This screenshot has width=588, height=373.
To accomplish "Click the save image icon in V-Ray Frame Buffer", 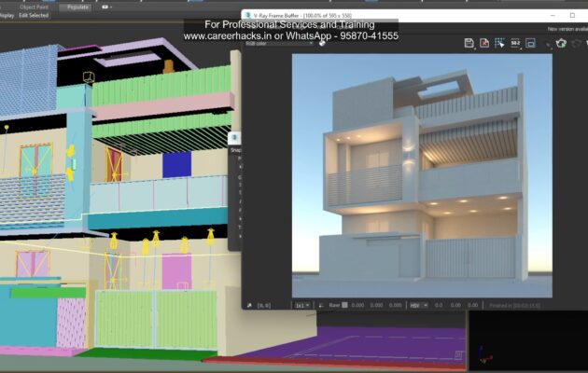I will 469,43.
